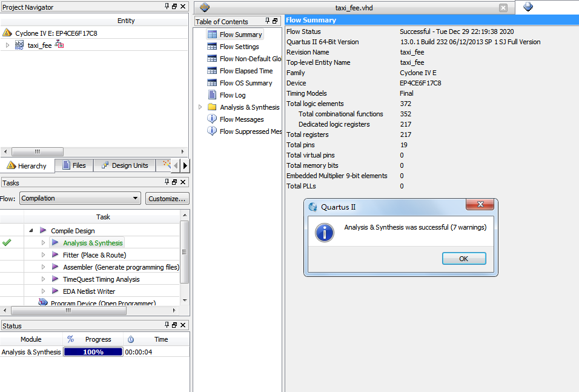Expand the taxi_fee entity in the hierarchy
Screen dimensions: 579x392
point(7,45)
